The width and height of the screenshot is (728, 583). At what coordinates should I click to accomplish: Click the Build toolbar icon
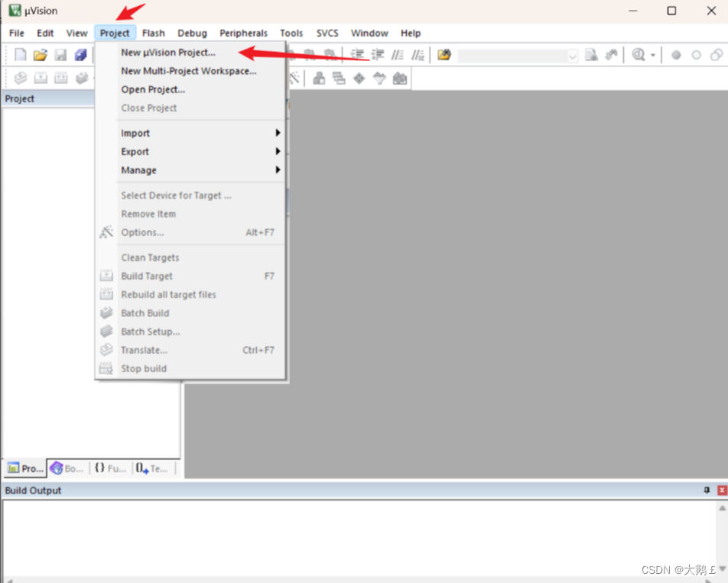pyautogui.click(x=41, y=78)
